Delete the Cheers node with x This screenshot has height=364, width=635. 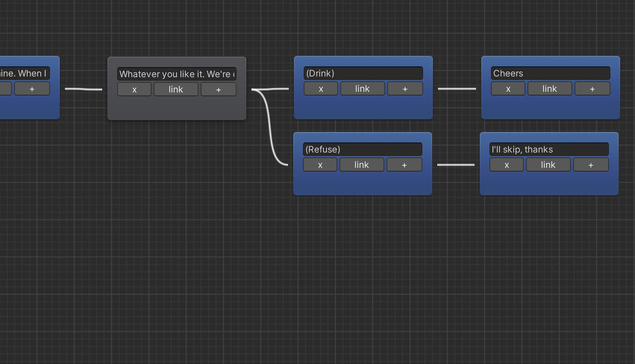pyautogui.click(x=508, y=88)
